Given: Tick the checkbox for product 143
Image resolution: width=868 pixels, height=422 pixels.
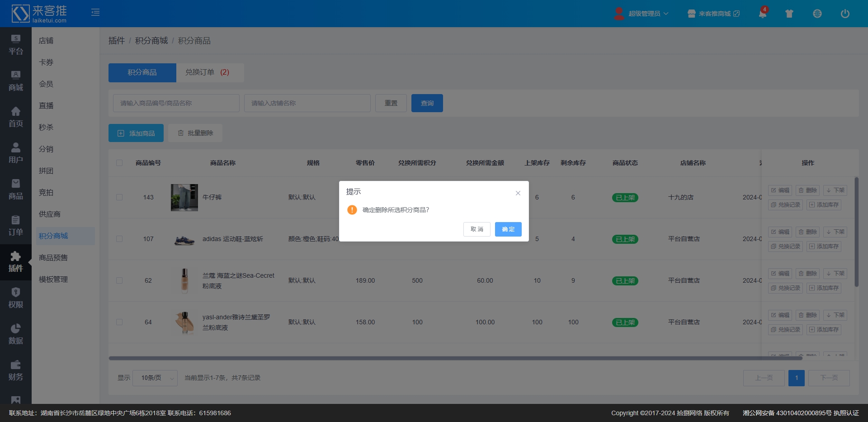Looking at the screenshot, I should [119, 197].
